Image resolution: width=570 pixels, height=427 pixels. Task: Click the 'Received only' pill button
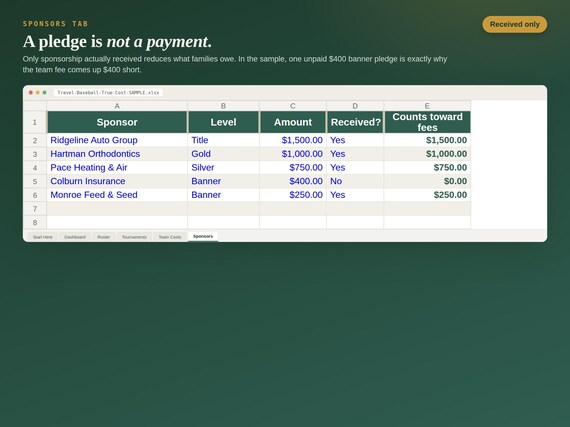click(514, 24)
